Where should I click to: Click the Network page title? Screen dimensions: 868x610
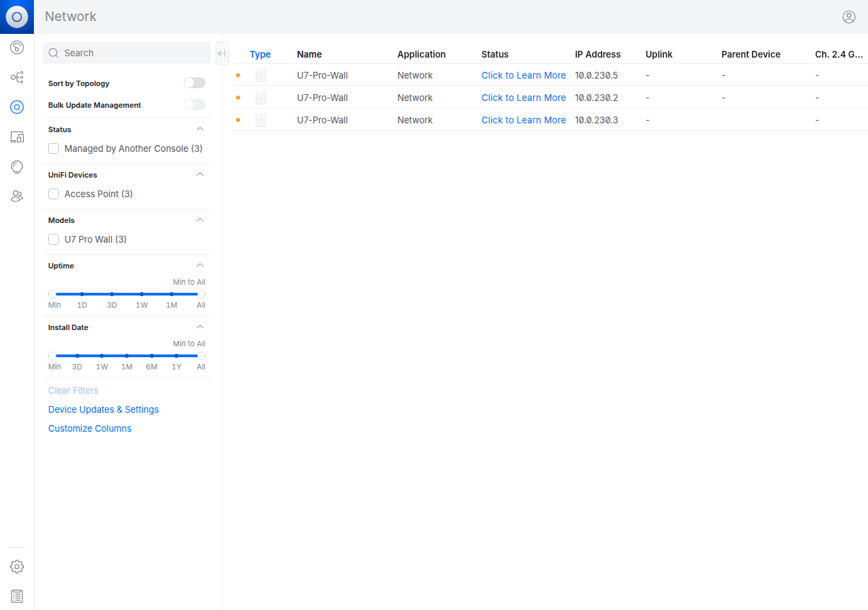pos(71,16)
